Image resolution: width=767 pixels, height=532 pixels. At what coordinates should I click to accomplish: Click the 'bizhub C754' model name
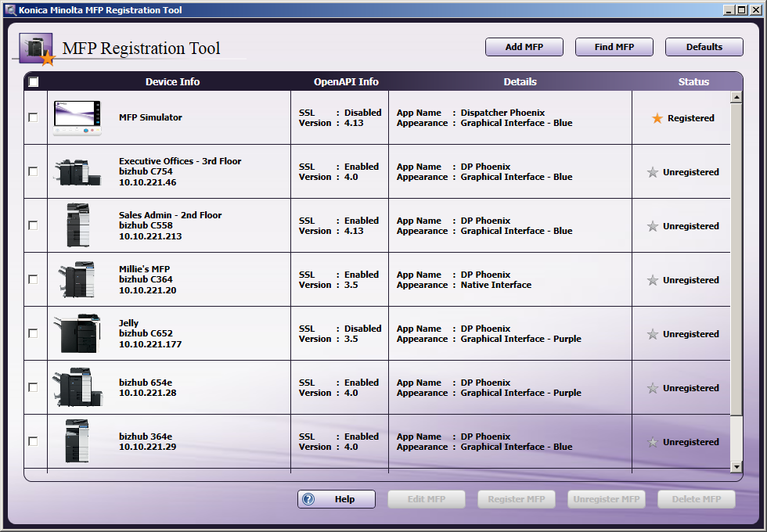(146, 171)
